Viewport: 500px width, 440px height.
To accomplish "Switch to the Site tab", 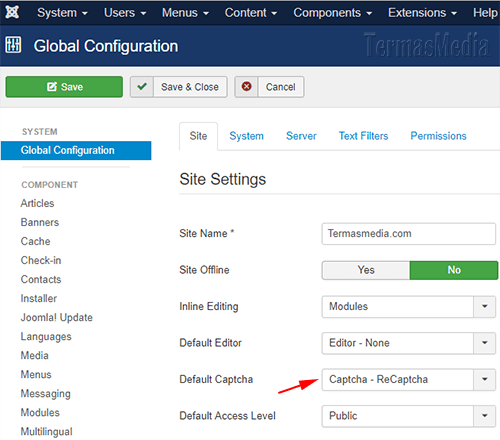I will pyautogui.click(x=198, y=136).
